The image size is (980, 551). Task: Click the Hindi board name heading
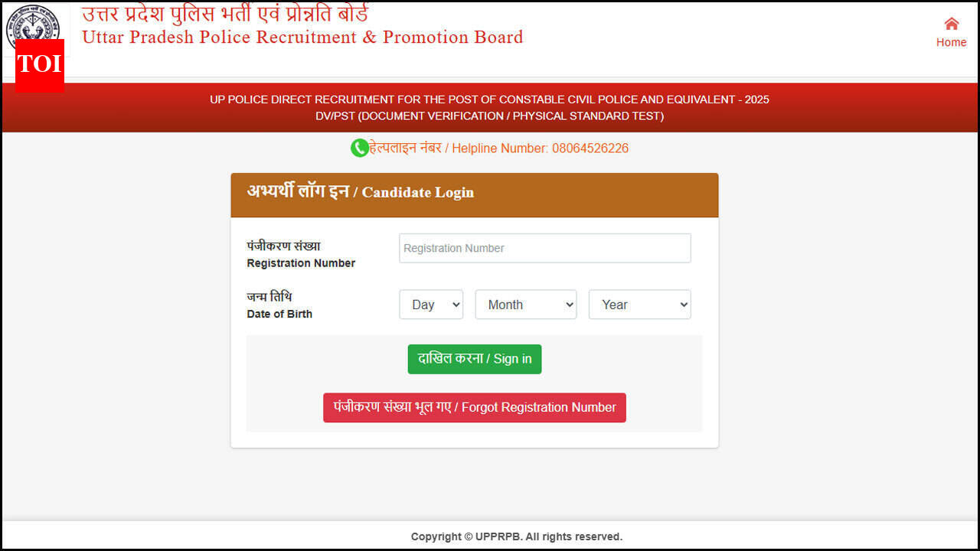pyautogui.click(x=224, y=13)
